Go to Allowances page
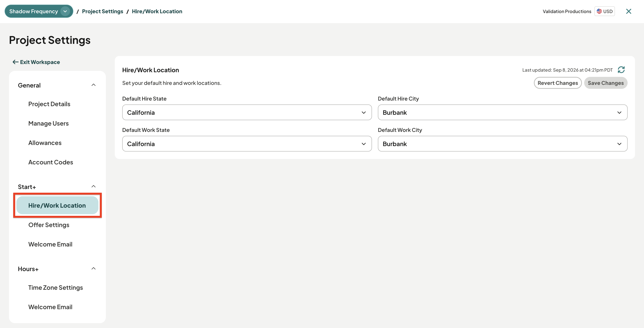 point(45,143)
